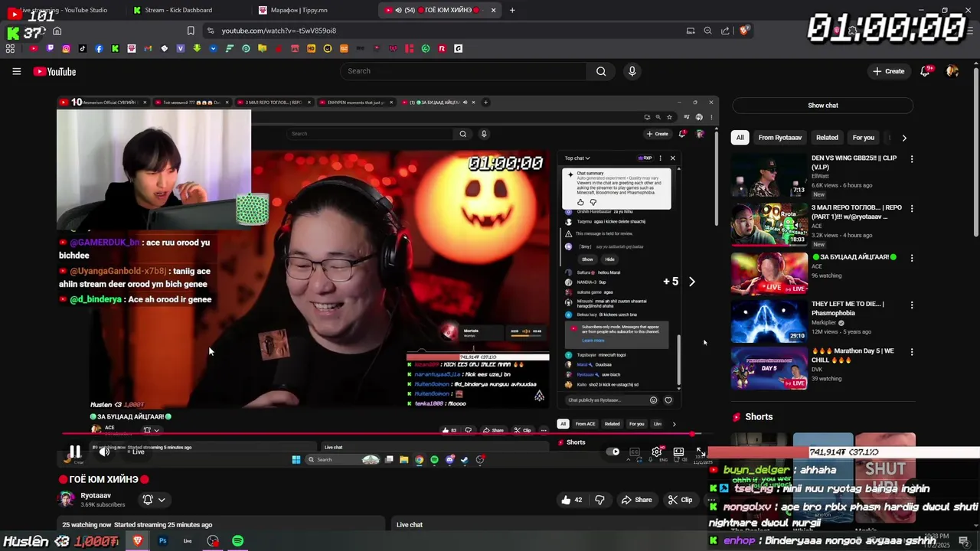Screen dimensions: 980x551
Task: Bookmark this page in address bar
Action: click(x=191, y=31)
